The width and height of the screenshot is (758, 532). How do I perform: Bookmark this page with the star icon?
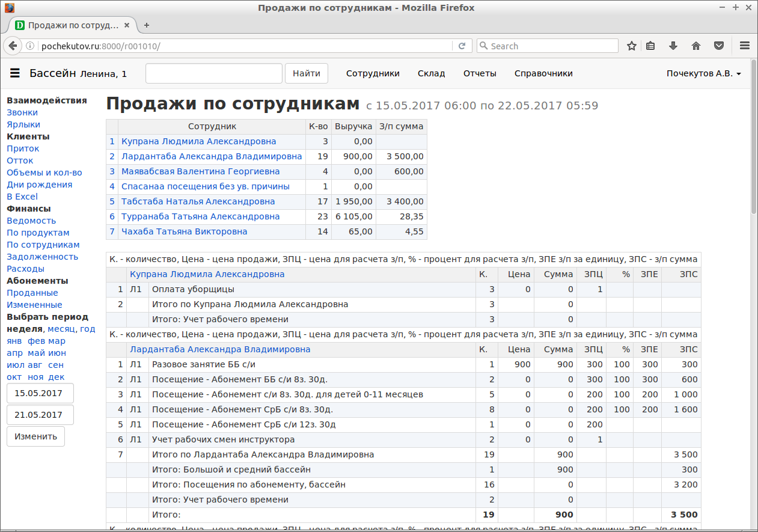[631, 46]
